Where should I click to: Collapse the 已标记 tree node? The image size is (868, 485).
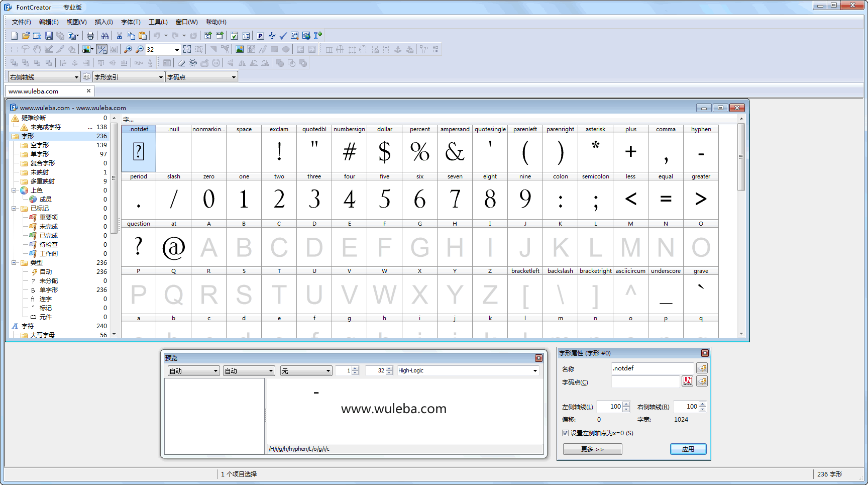tap(14, 209)
